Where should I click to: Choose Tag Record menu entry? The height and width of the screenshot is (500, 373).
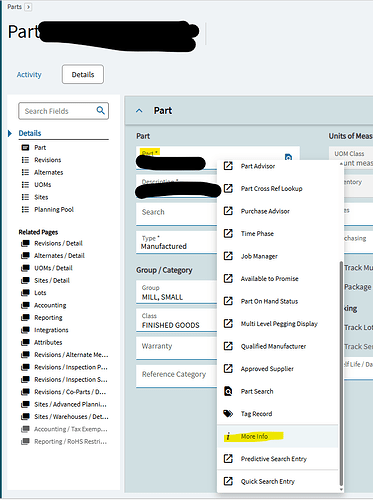pos(277,414)
